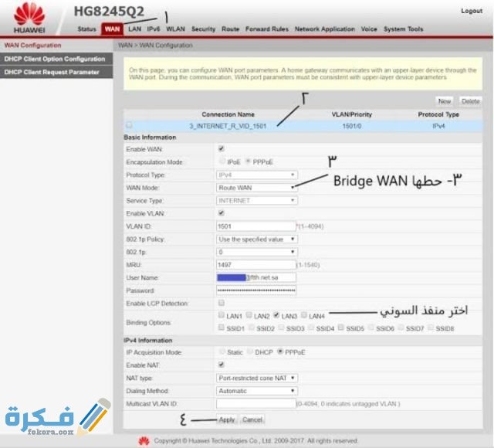Go to the Route tab
This screenshot has width=494, height=448.
click(230, 29)
